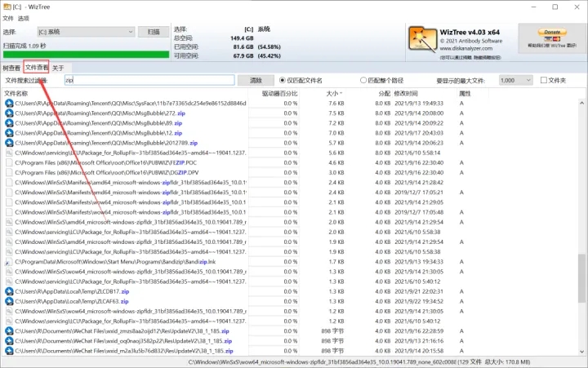Click the blank file icon beside FEZIP.POC

[x=9, y=162]
